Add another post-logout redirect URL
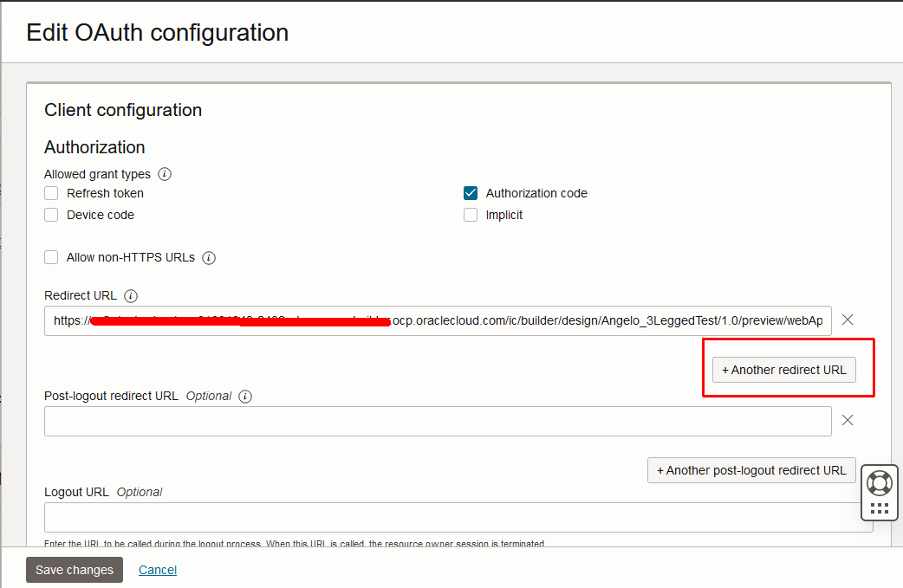 [751, 470]
